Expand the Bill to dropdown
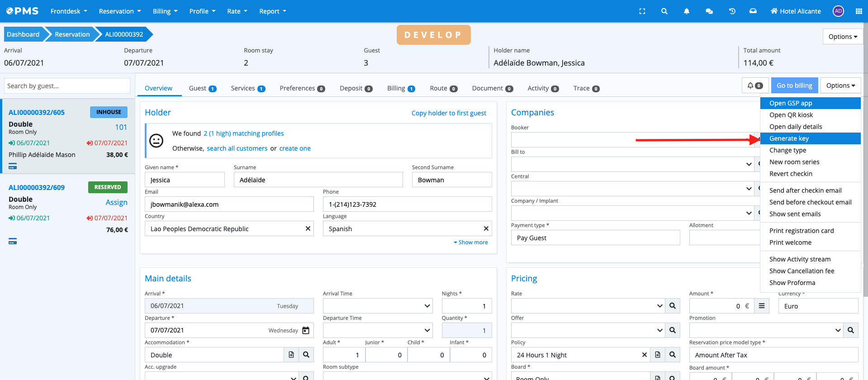Image resolution: width=868 pixels, height=380 pixels. coord(749,164)
